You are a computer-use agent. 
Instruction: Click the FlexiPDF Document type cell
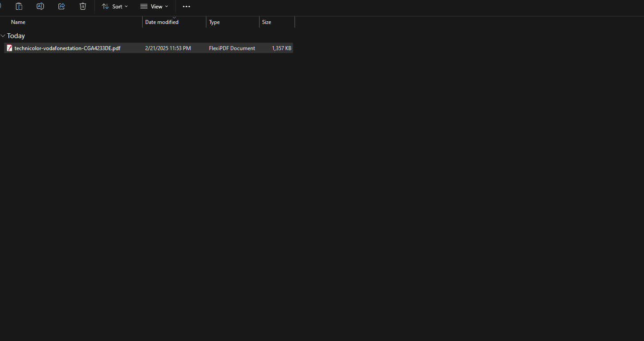pos(232,48)
